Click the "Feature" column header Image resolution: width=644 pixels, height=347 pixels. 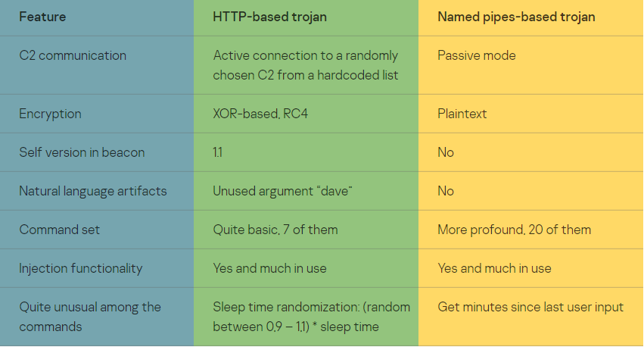coord(42,17)
